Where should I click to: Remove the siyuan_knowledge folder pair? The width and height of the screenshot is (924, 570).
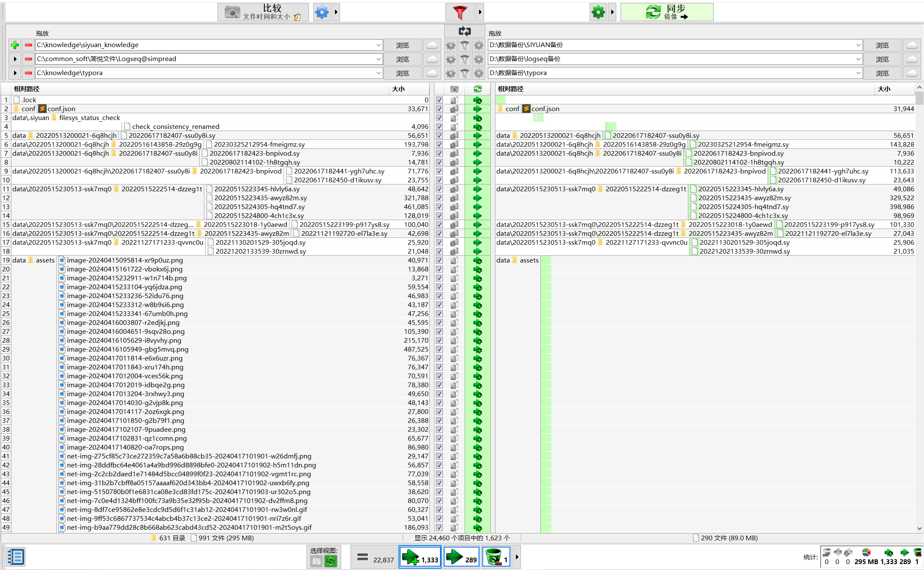[x=28, y=45]
